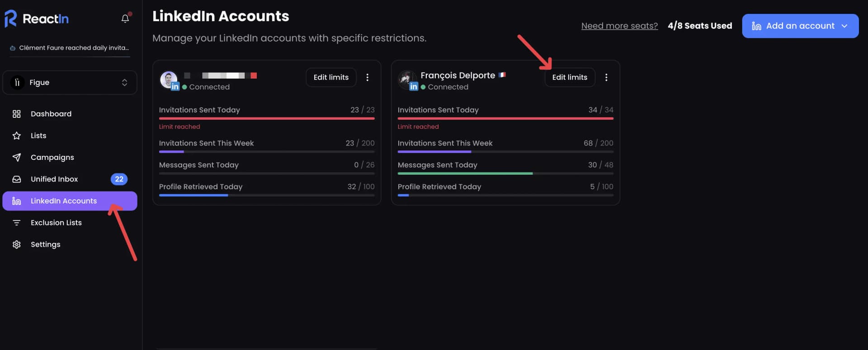The image size is (868, 350).
Task: Click François's Messages Sent Today progress bar
Action: 505,173
